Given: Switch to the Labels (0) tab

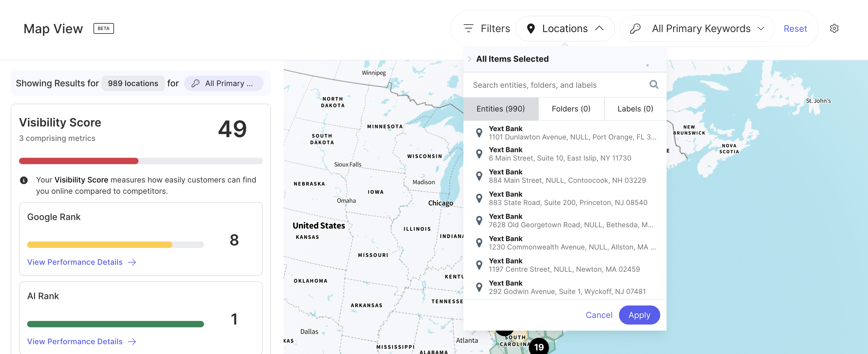Looking at the screenshot, I should (635, 109).
